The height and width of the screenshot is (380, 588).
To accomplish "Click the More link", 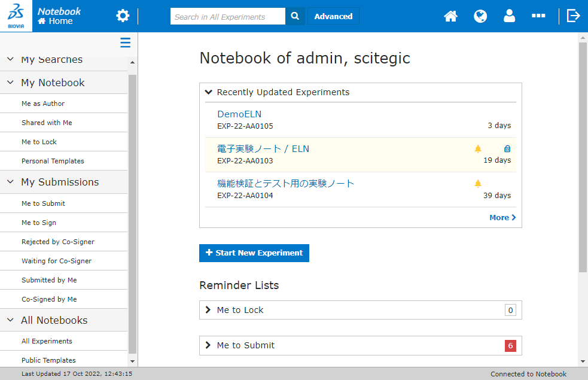I will tap(502, 218).
